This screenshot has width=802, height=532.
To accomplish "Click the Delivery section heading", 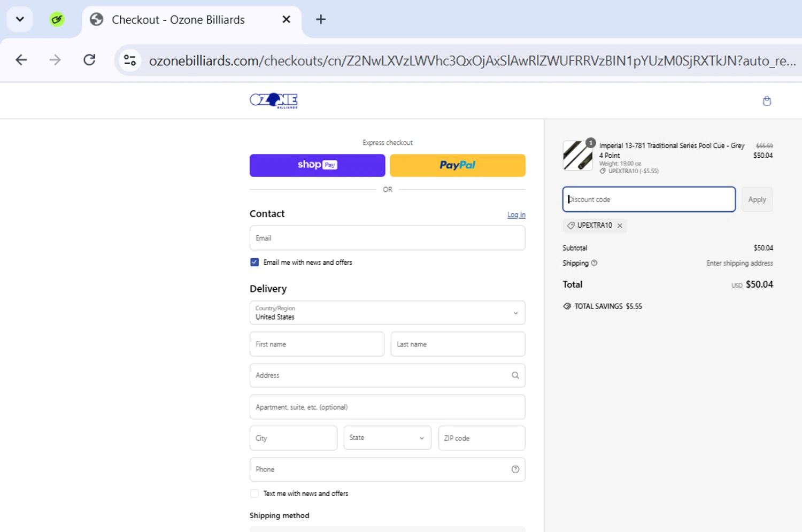I will pos(268,289).
